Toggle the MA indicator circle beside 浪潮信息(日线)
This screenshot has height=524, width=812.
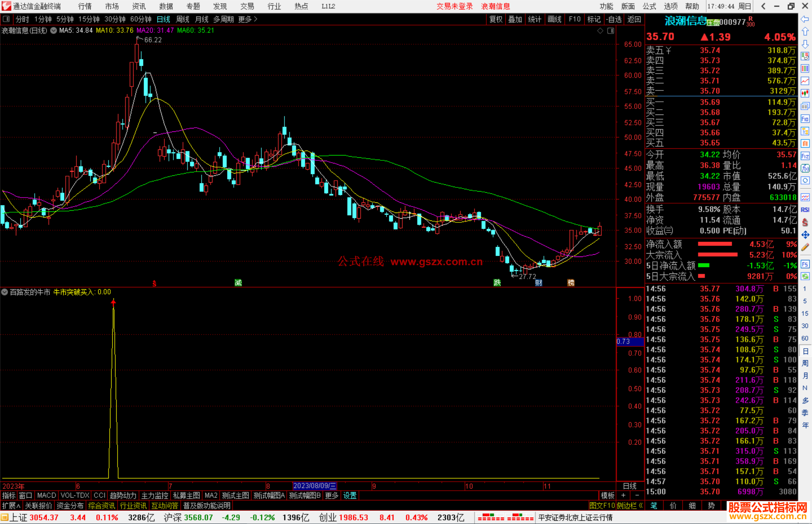54,30
